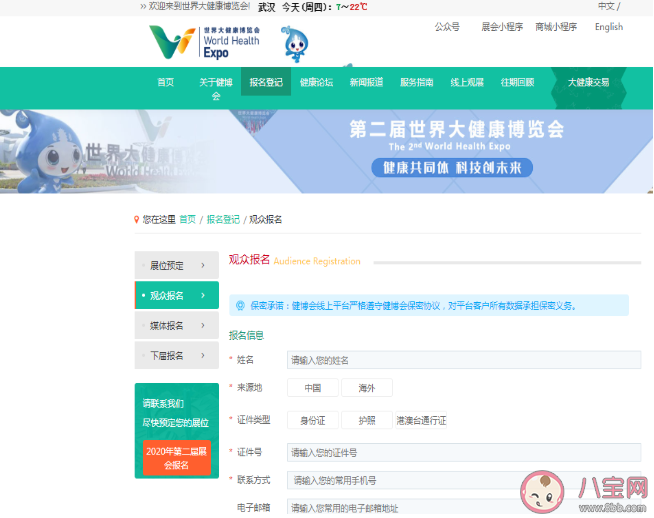Choose 港澳台通行证 as ID type

coord(421,420)
